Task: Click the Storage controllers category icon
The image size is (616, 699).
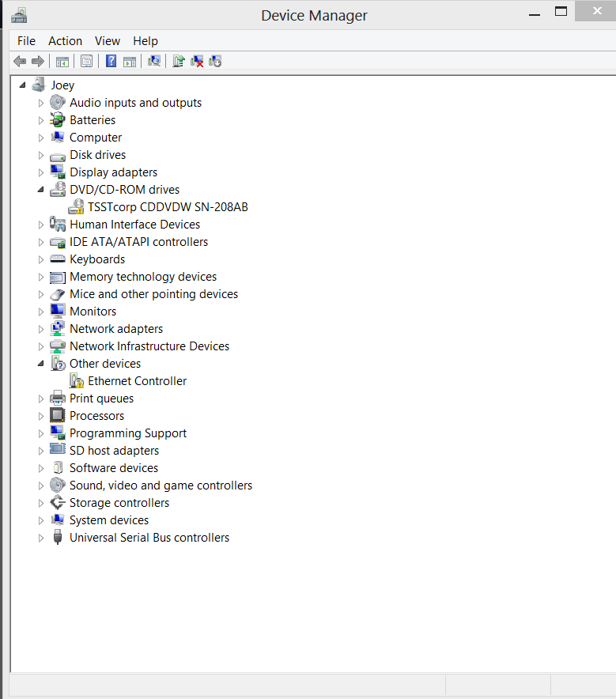Action: [x=58, y=502]
